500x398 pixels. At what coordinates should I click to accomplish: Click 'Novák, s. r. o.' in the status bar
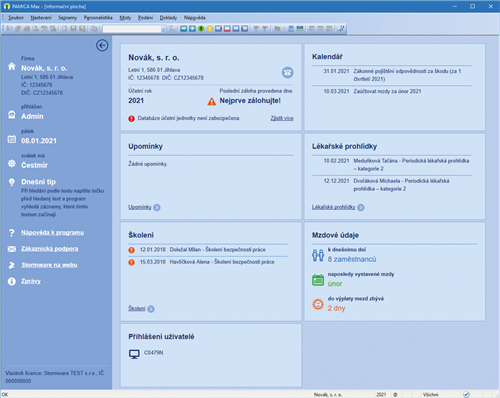click(x=328, y=395)
